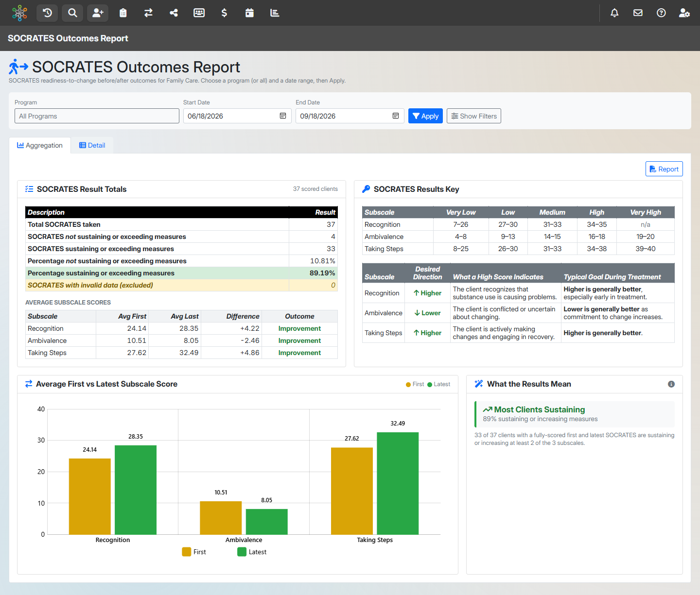The image size is (700, 595).
Task: Click the 'Lower' desired direction for Ambivalence
Action: (x=428, y=313)
